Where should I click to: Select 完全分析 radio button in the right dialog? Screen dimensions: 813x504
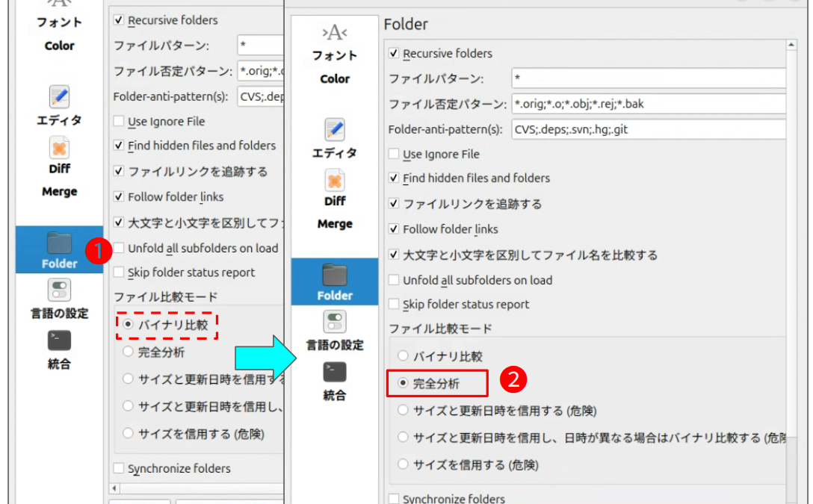404,383
